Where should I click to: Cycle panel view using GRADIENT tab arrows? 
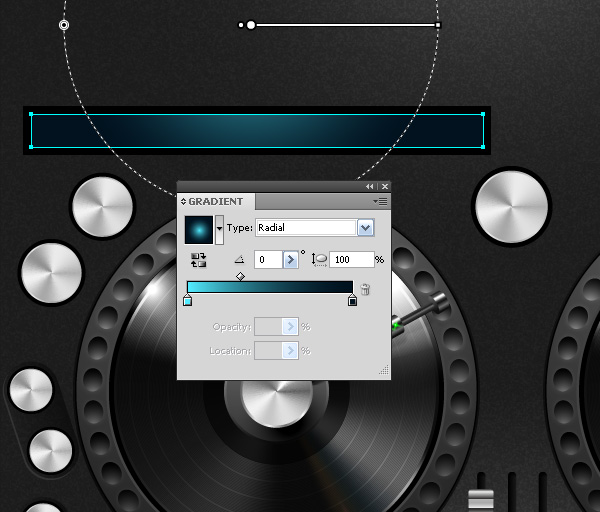pyautogui.click(x=183, y=201)
